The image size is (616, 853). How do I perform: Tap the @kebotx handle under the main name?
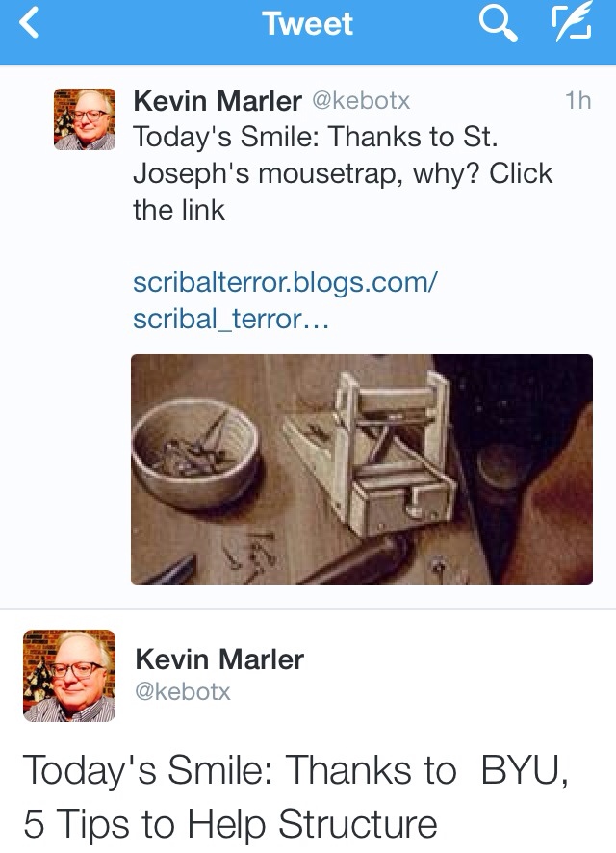pos(183,692)
